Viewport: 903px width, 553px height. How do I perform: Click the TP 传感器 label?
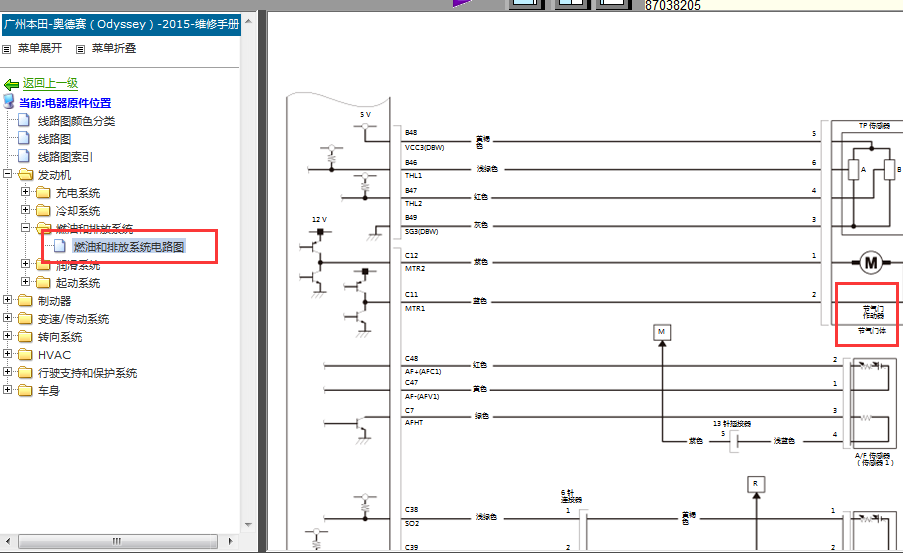(874, 126)
